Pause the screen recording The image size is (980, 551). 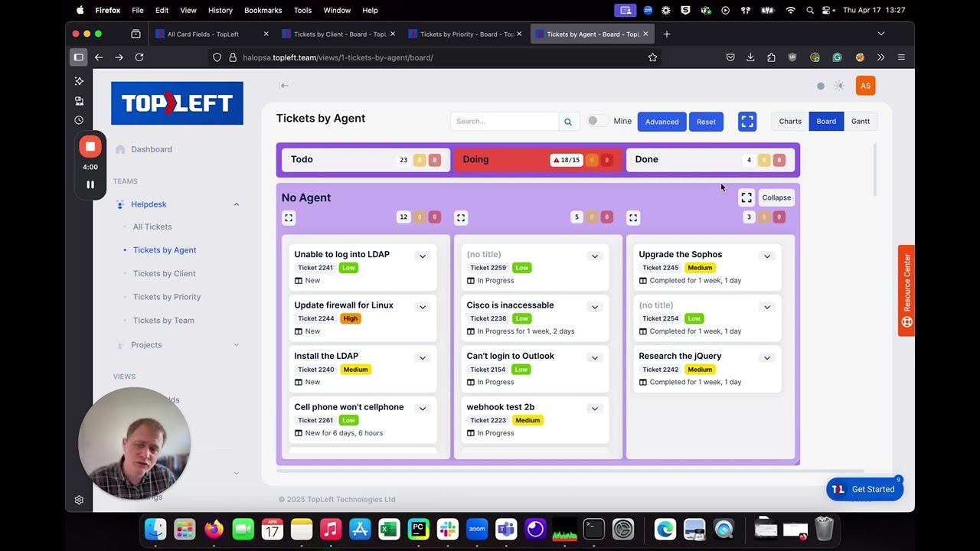[90, 184]
